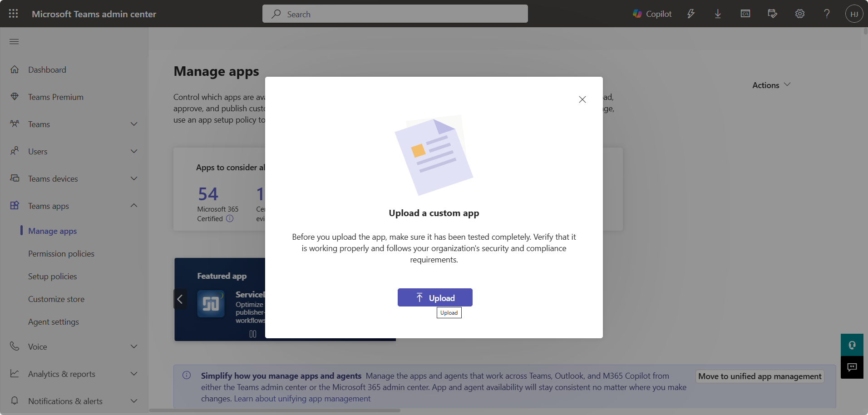Open the app launcher waffle icon
The height and width of the screenshot is (415, 868).
(x=14, y=14)
